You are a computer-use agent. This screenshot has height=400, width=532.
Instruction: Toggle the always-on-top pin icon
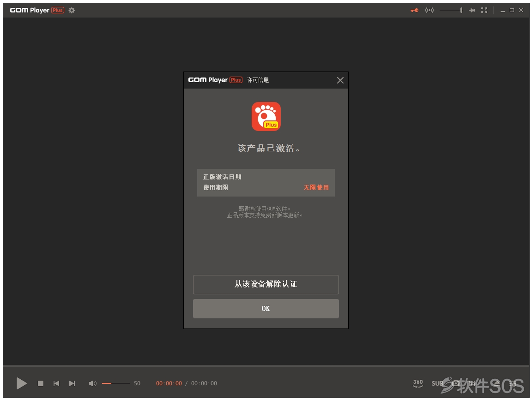pyautogui.click(x=472, y=11)
